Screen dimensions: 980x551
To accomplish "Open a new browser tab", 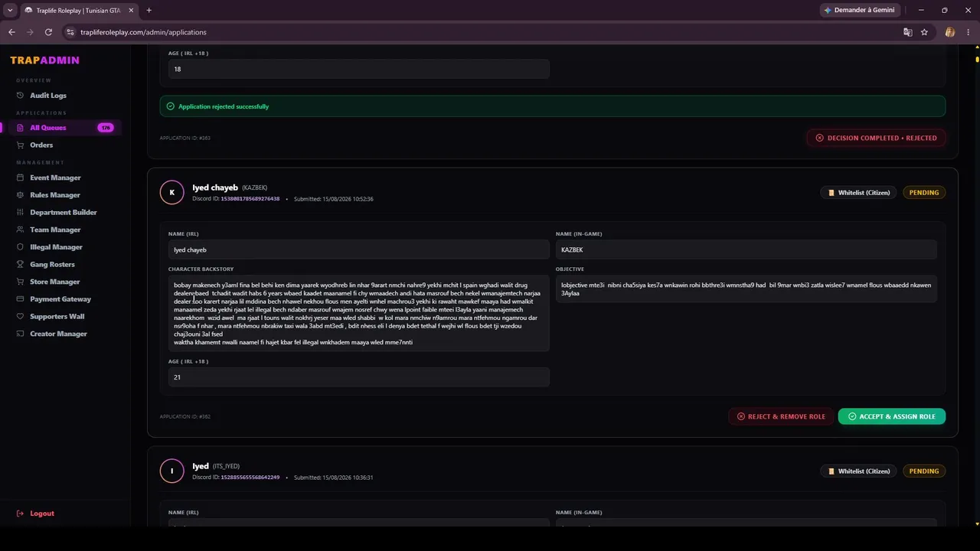I will coord(149,10).
